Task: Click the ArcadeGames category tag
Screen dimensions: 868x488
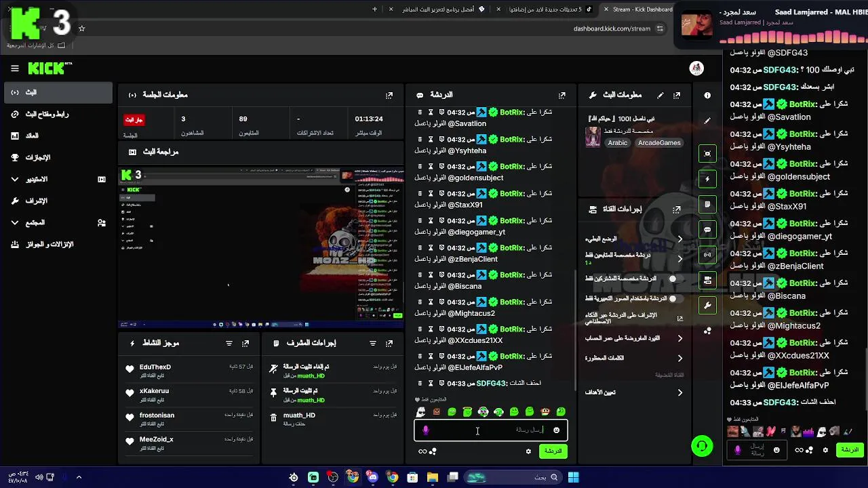Action: click(x=659, y=143)
